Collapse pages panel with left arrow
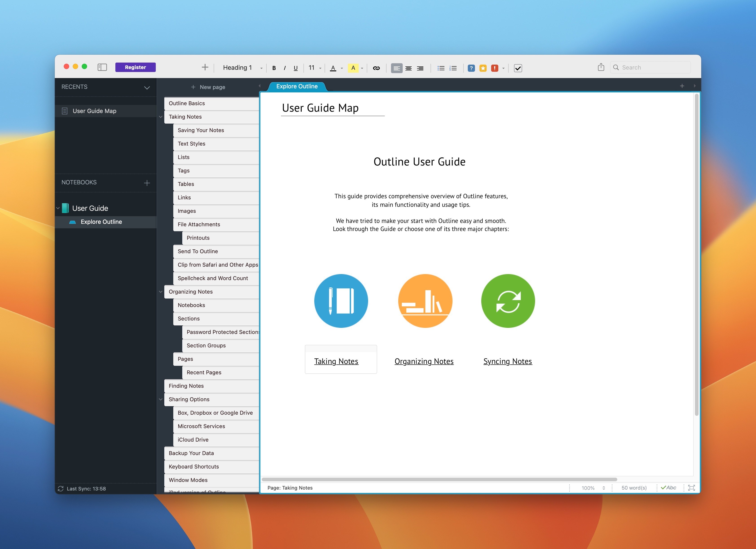 [260, 86]
